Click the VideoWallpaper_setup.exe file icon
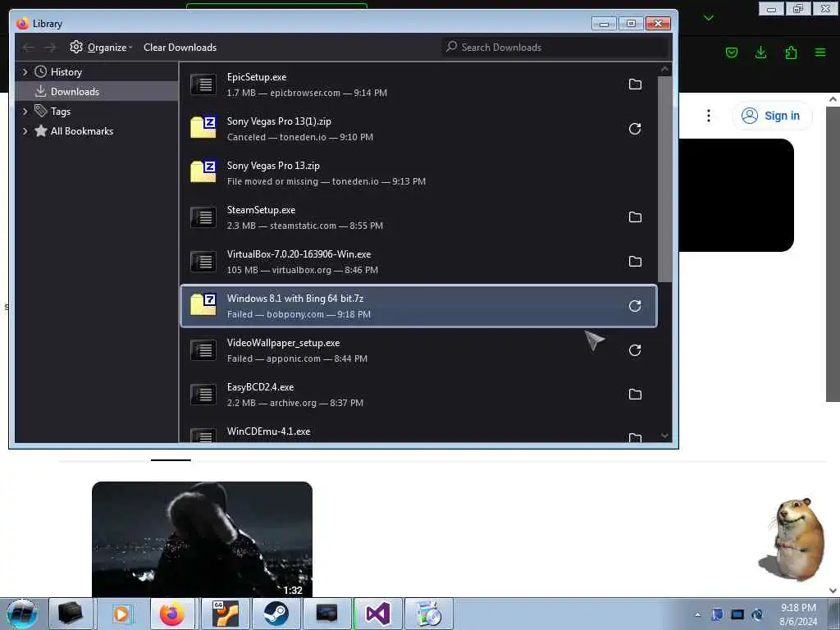Screen dimensions: 840x630 pyautogui.click(x=203, y=350)
